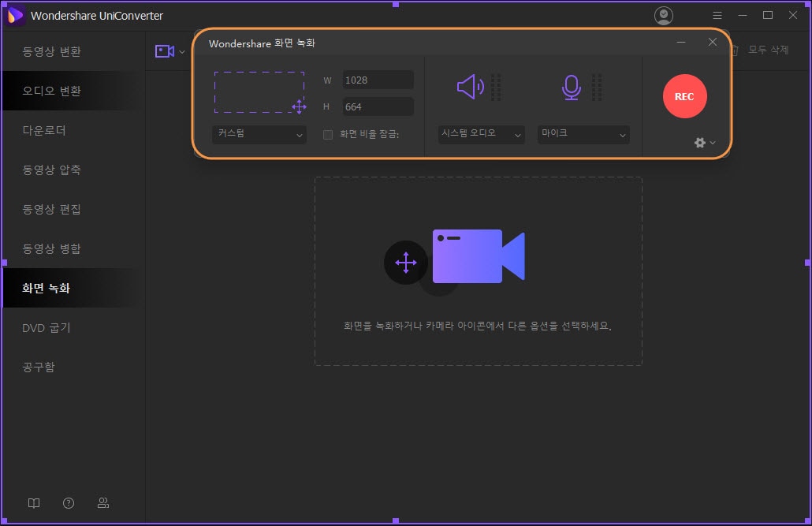Click the large purple camera icon

click(x=479, y=256)
